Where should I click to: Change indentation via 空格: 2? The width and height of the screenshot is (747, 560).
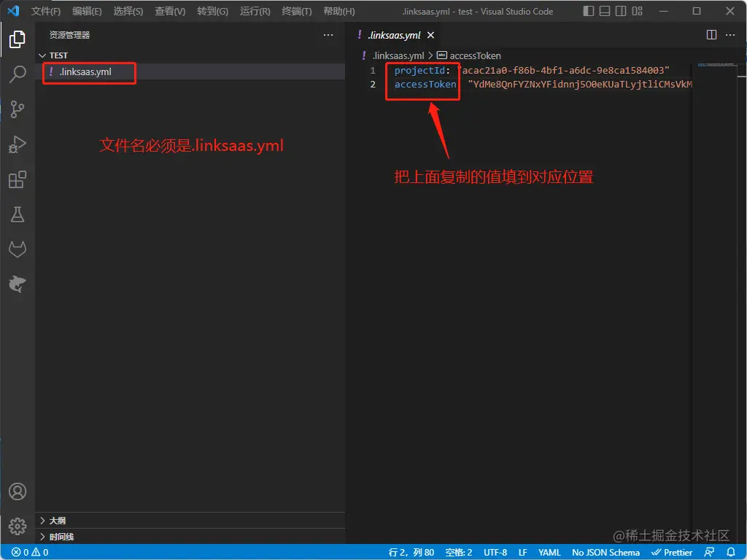(x=458, y=552)
